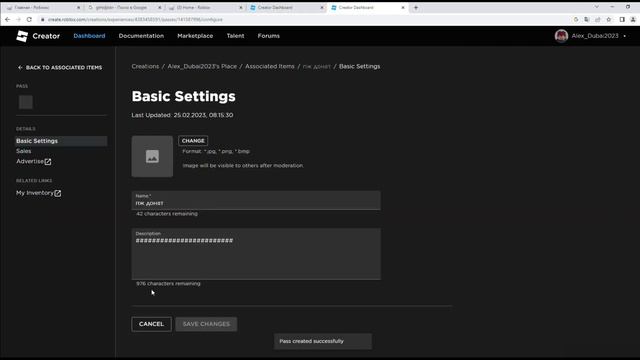Click the pass name breadcrumb

click(x=316, y=66)
